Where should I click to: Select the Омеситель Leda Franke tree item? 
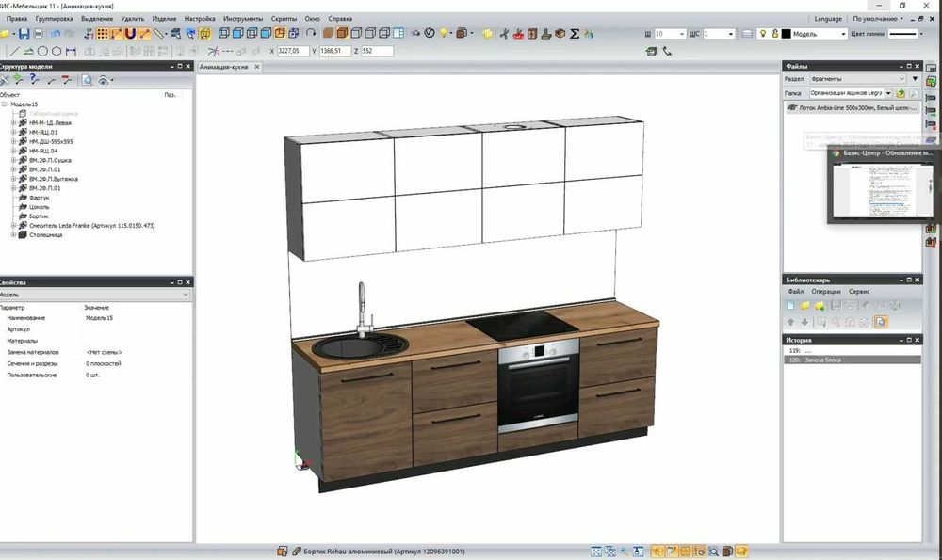[x=92, y=226]
